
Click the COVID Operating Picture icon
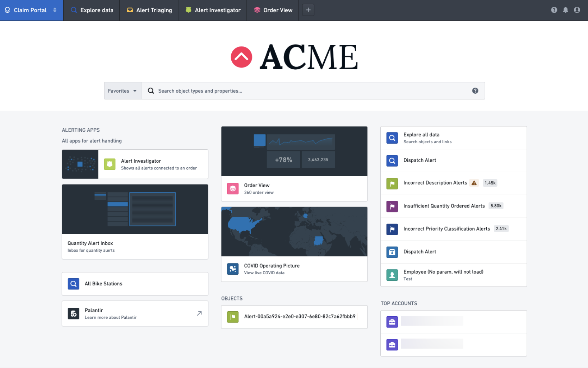coord(233,269)
